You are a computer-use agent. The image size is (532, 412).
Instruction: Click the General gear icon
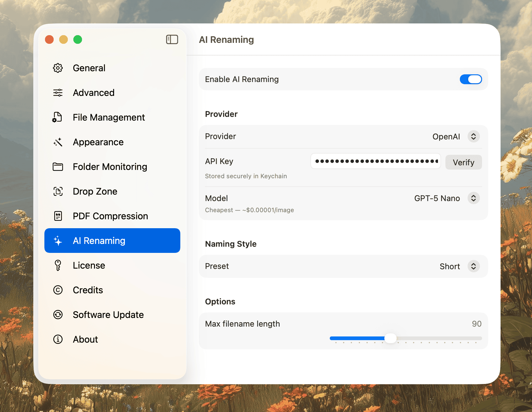57,68
